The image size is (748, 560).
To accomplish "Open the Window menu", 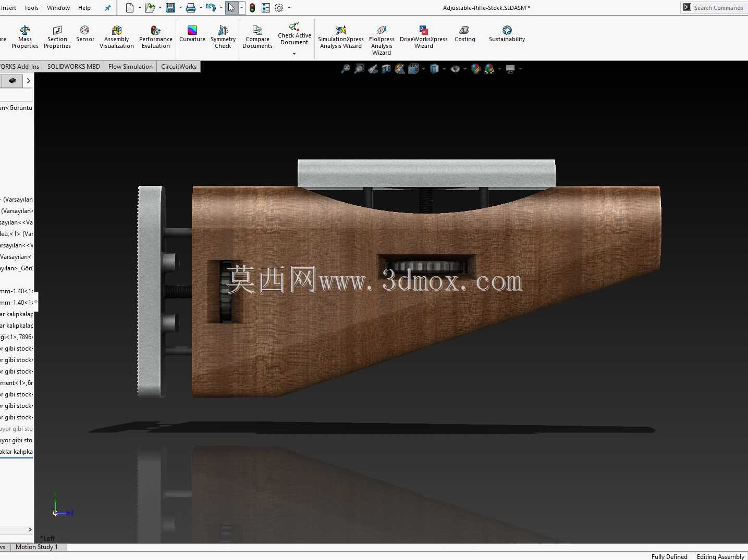I will tap(58, 8).
